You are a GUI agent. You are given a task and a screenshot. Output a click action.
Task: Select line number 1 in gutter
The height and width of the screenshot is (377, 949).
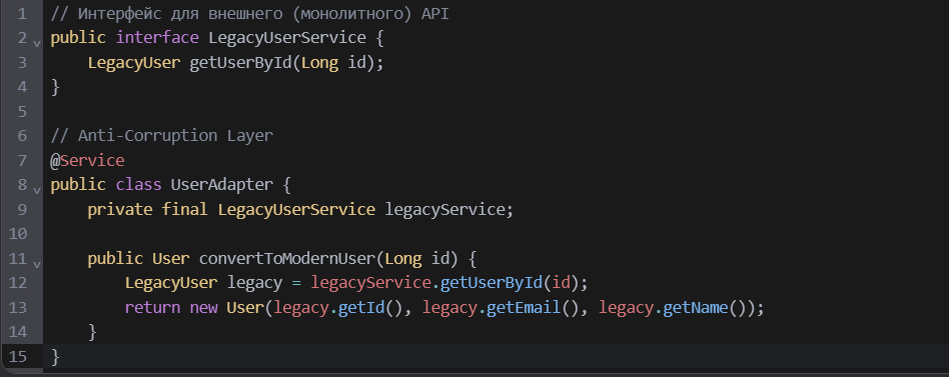22,13
